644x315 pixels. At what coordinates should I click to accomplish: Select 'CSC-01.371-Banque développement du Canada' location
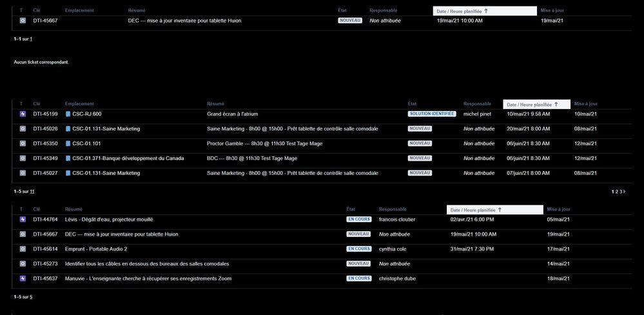128,158
